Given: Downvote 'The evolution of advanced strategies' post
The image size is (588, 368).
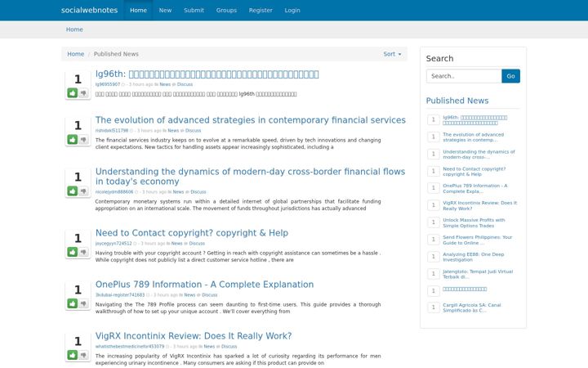Looking at the screenshot, I should tap(83, 140).
